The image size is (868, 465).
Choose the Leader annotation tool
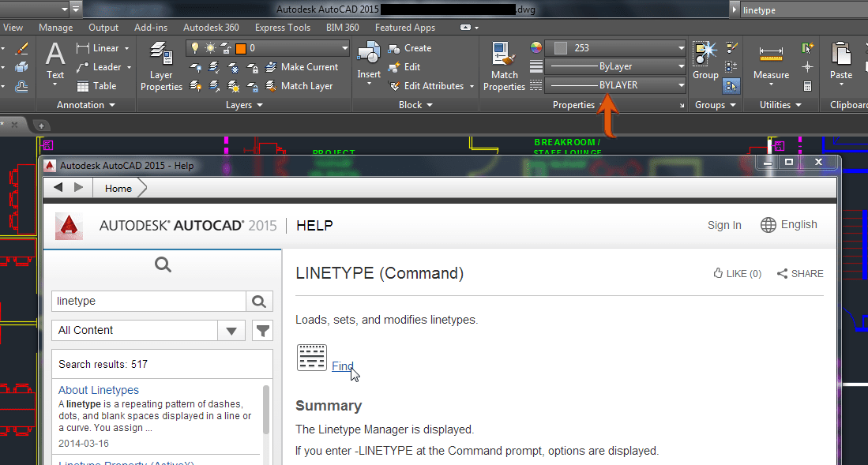pos(100,67)
